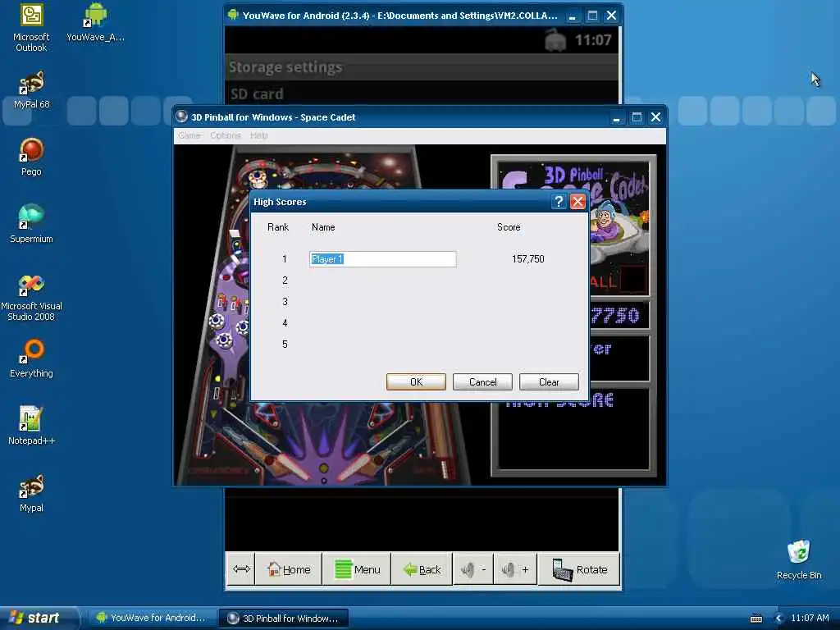Image resolution: width=840 pixels, height=630 pixels.
Task: Click the 157,750 score value
Action: (527, 259)
